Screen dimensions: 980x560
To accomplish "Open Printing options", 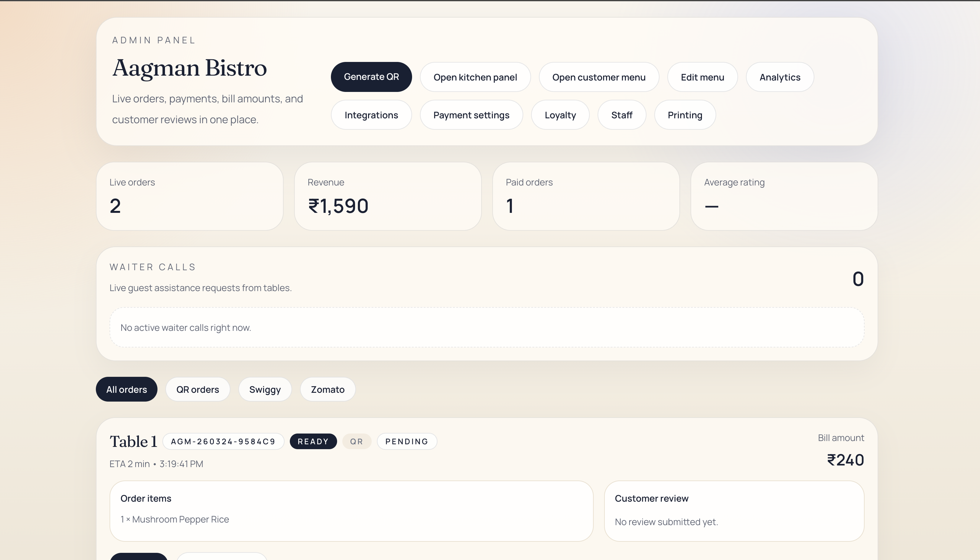I will click(685, 115).
